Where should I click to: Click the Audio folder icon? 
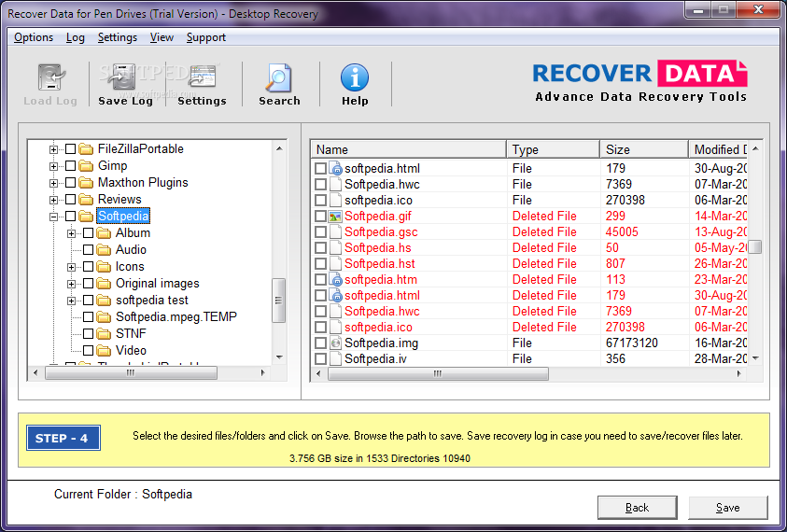point(104,249)
